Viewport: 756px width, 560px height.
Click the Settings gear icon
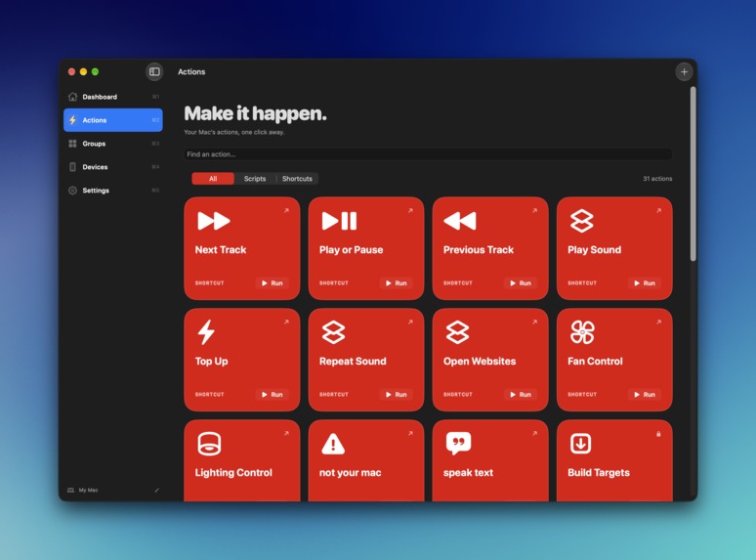coord(73,191)
